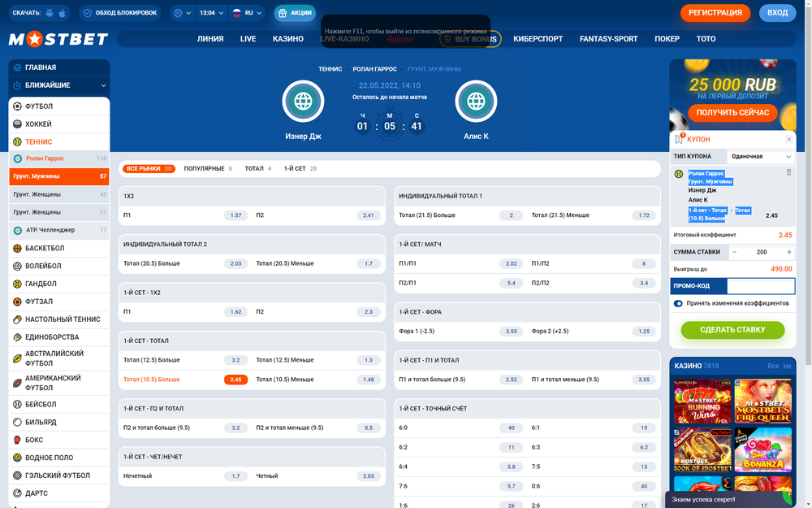This screenshot has height=508, width=812.
Task: Select Американский футбол icon
Action: click(17, 383)
